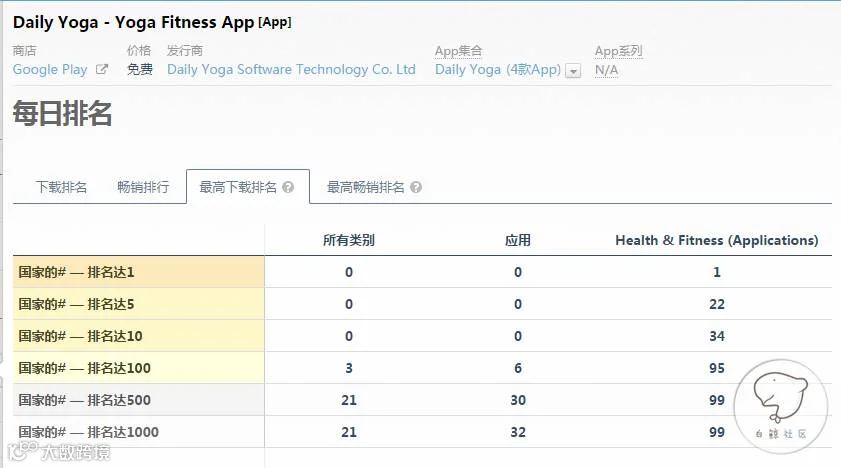Click the App集合 label

459,51
